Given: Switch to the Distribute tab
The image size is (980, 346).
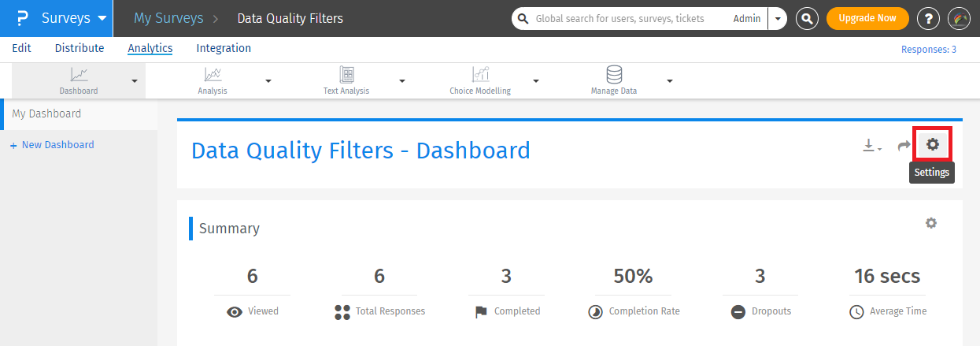Looking at the screenshot, I should (80, 48).
